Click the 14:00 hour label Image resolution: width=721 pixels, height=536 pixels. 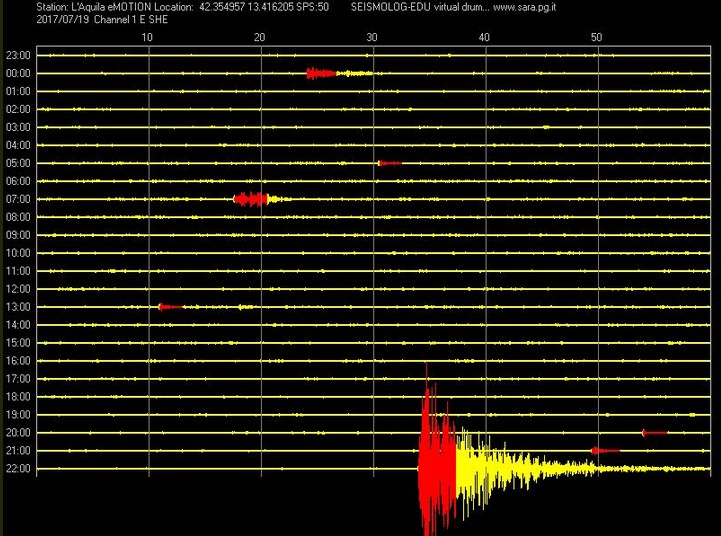pyautogui.click(x=18, y=325)
